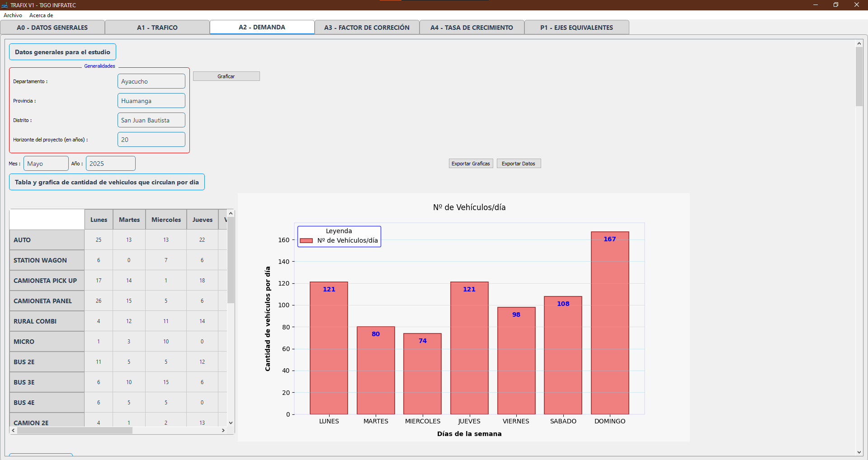This screenshot has width=868, height=460.
Task: Select the P1 - EJES EQUIVALENTES tab
Action: coord(576,28)
